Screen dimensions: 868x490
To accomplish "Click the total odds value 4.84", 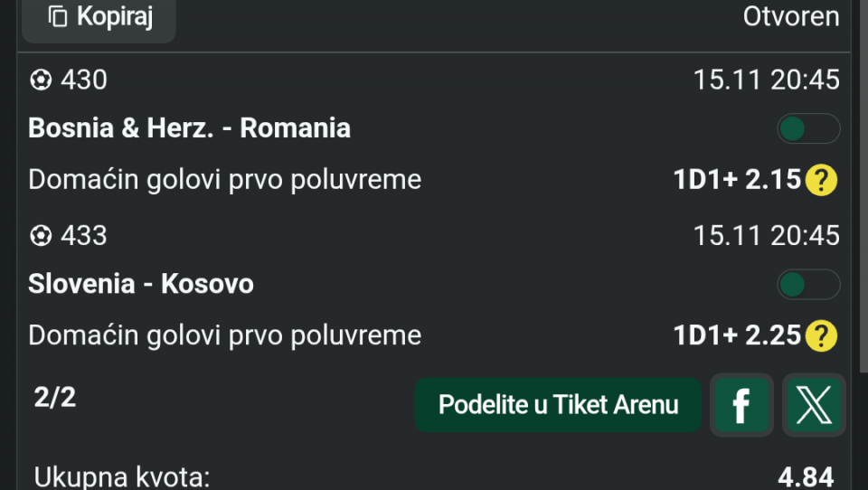I will tap(806, 476).
